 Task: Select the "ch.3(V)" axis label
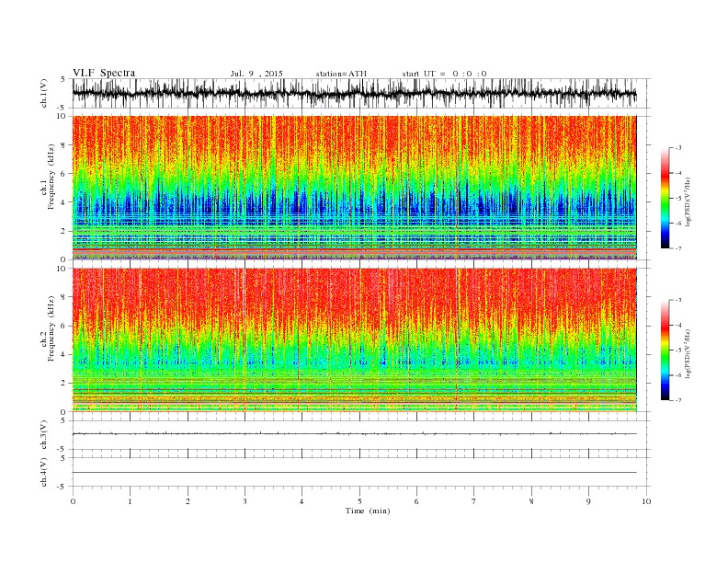(44, 435)
